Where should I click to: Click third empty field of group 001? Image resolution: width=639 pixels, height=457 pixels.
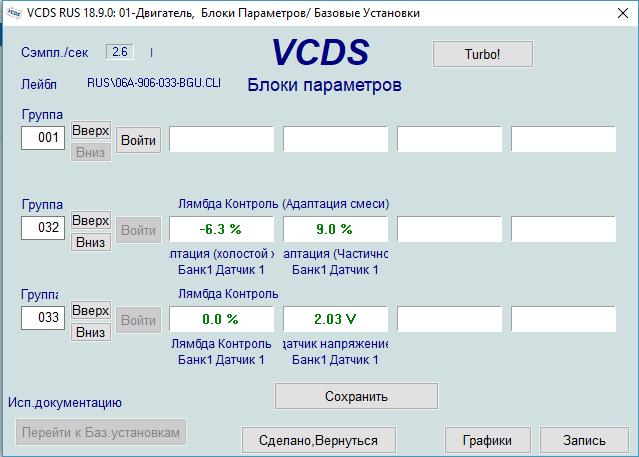450,139
